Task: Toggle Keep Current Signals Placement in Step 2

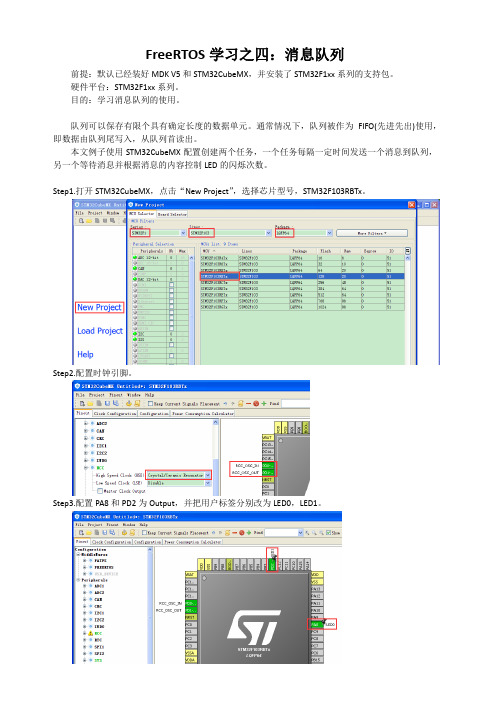Action: click(x=150, y=403)
